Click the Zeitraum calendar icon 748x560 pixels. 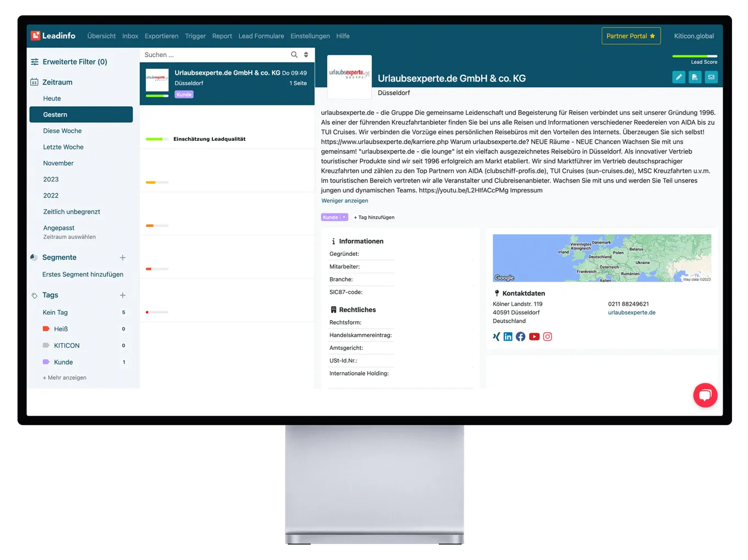[x=34, y=82]
